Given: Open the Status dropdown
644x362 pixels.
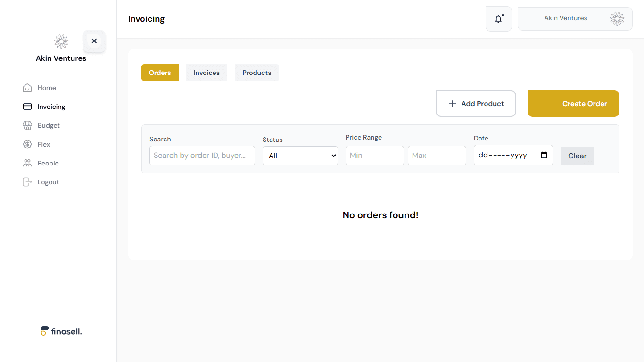Looking at the screenshot, I should (300, 156).
